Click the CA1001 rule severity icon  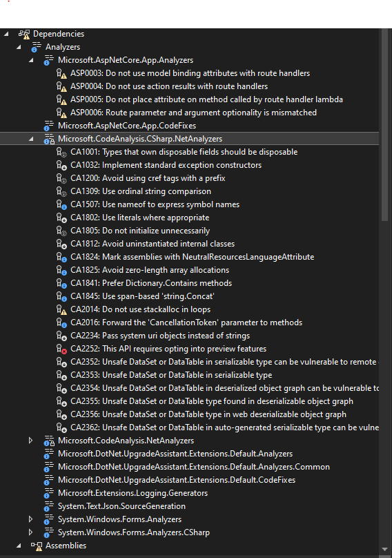tap(61, 153)
